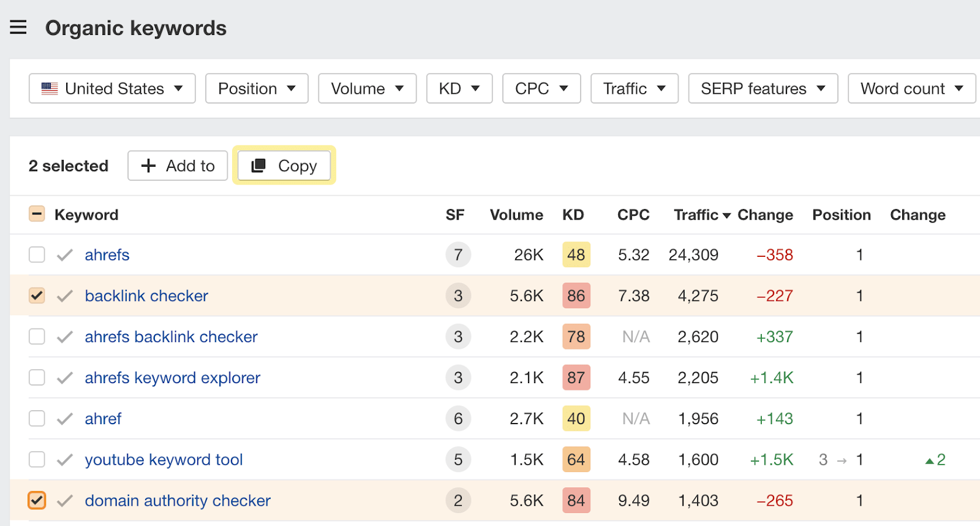Open the SERP features filter dropdown
This screenshot has width=980, height=526.
click(763, 89)
